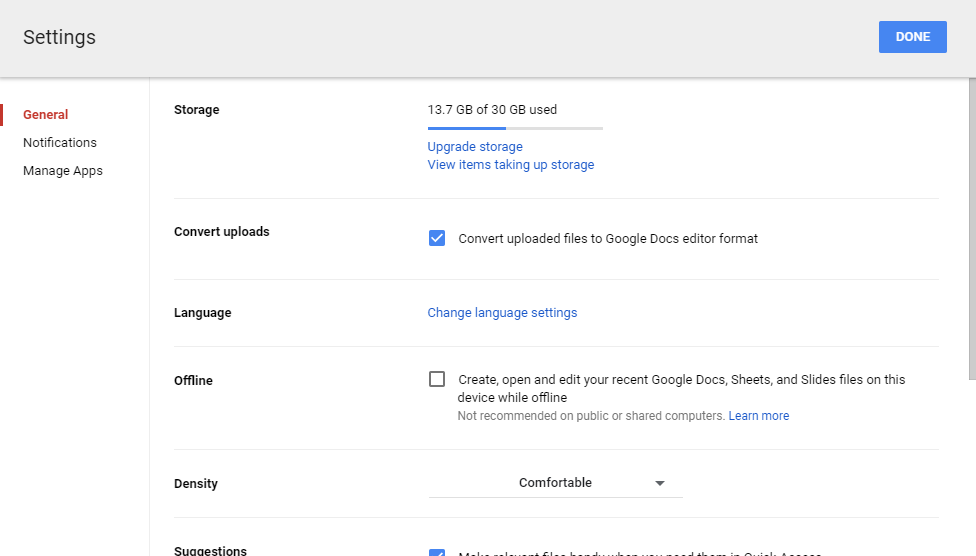Click the vertical scrollbar on the right
This screenshot has height=556, width=976.
click(971, 230)
